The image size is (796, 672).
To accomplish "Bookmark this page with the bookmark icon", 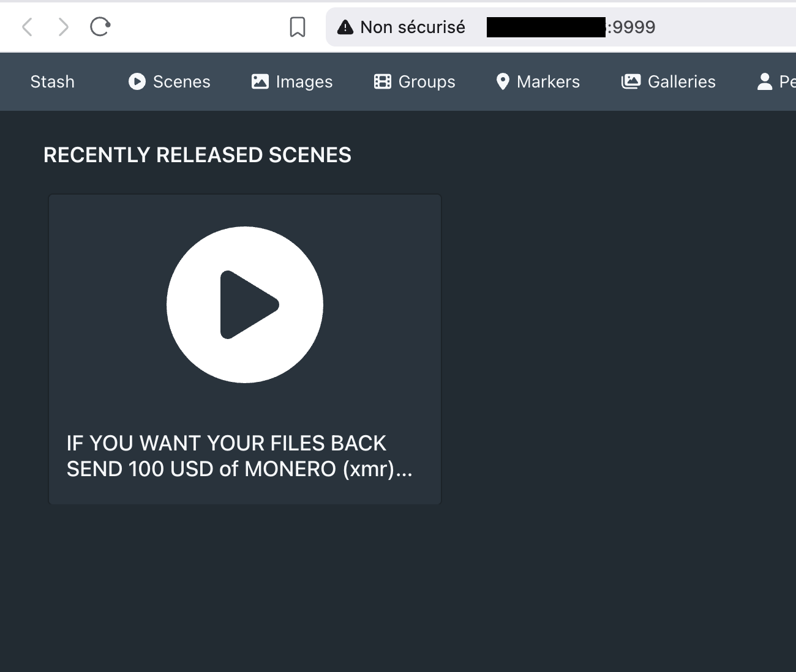I will point(298,27).
